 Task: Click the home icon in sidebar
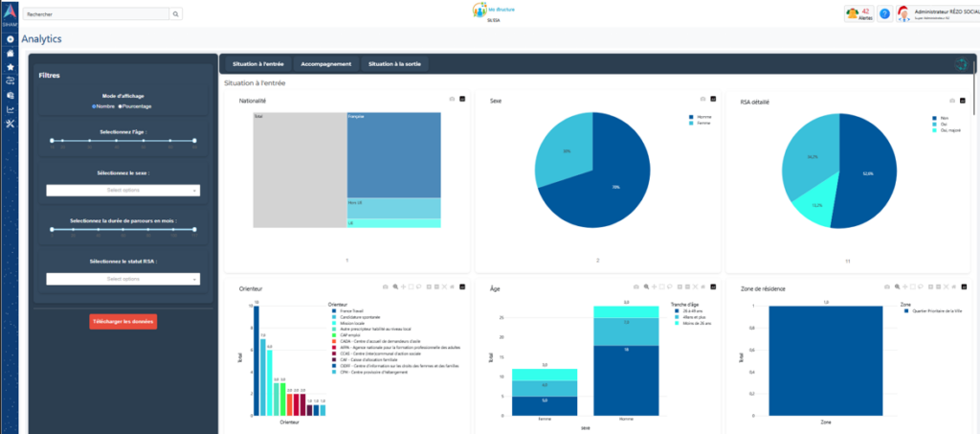pyautogui.click(x=10, y=53)
